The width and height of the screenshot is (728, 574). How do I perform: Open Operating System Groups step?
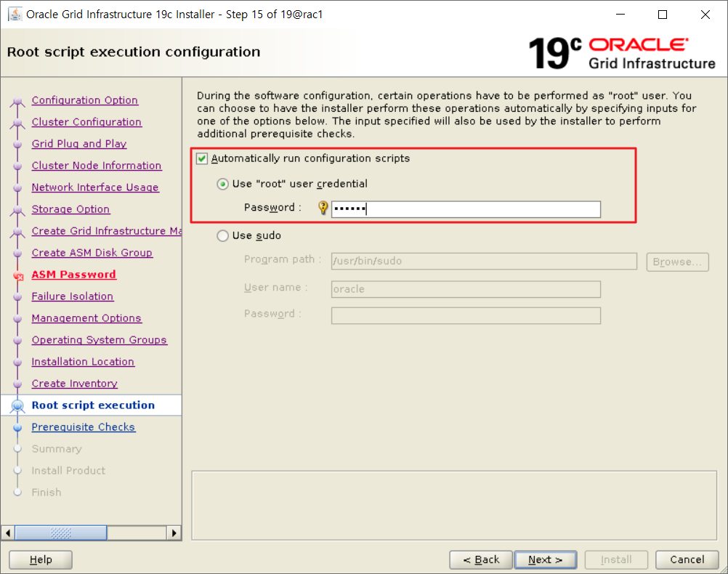pos(100,341)
